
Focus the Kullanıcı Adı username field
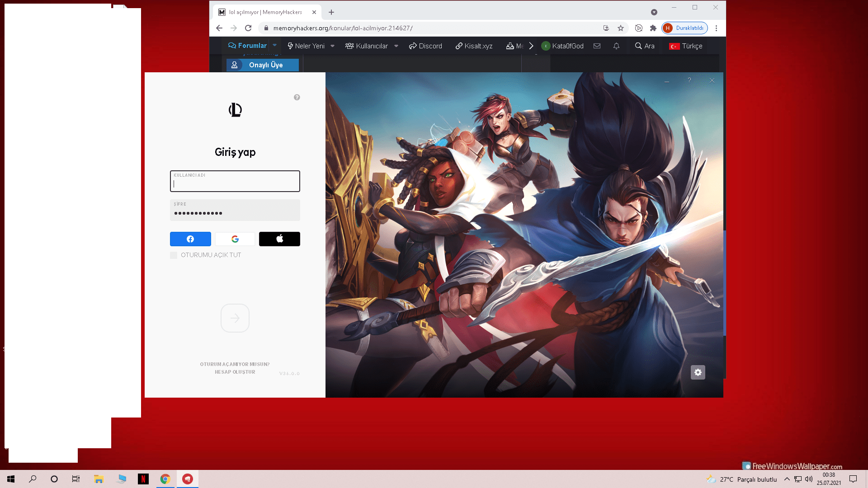pos(235,181)
